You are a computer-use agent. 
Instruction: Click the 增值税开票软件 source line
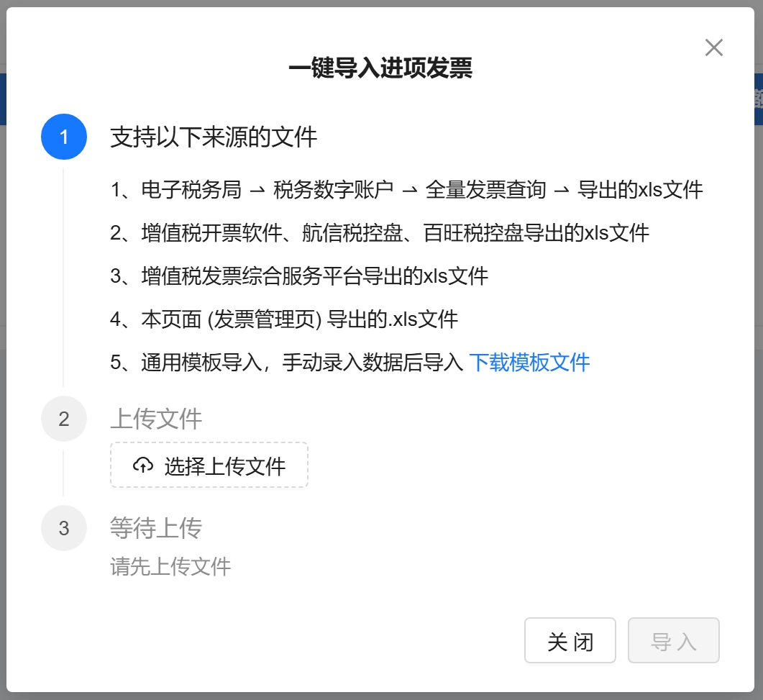[380, 233]
